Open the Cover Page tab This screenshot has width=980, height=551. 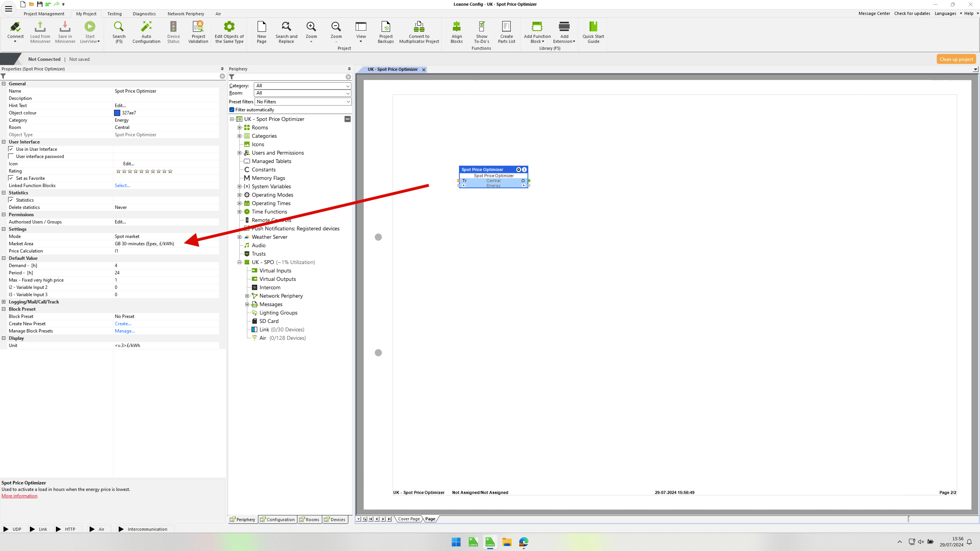pos(409,519)
